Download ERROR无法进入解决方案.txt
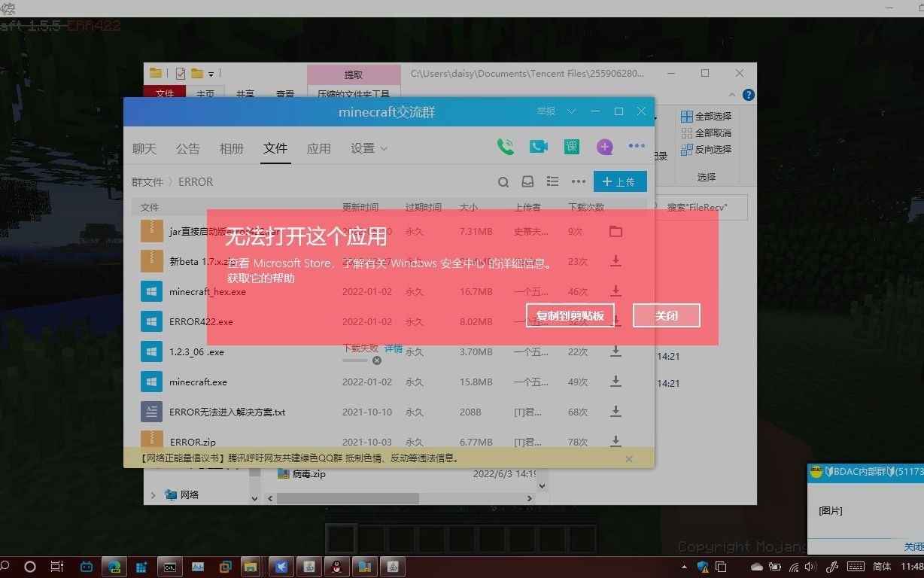 pyautogui.click(x=615, y=412)
